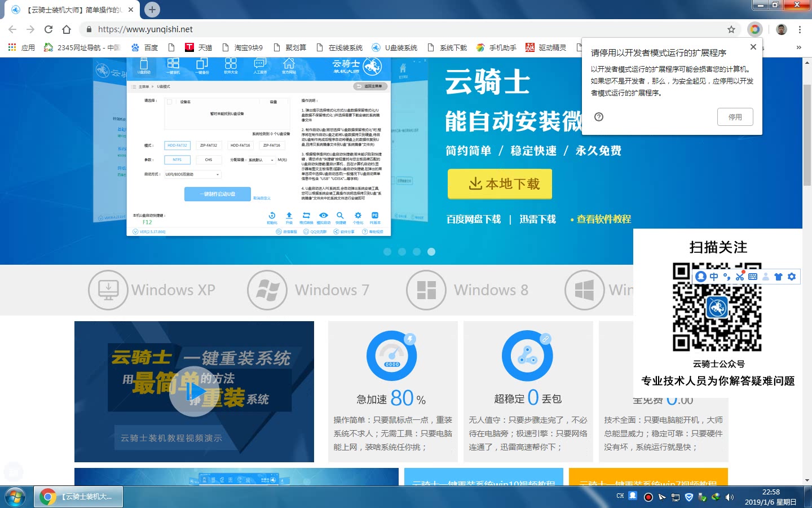Open the IME toolbar settings gear

coord(792,277)
